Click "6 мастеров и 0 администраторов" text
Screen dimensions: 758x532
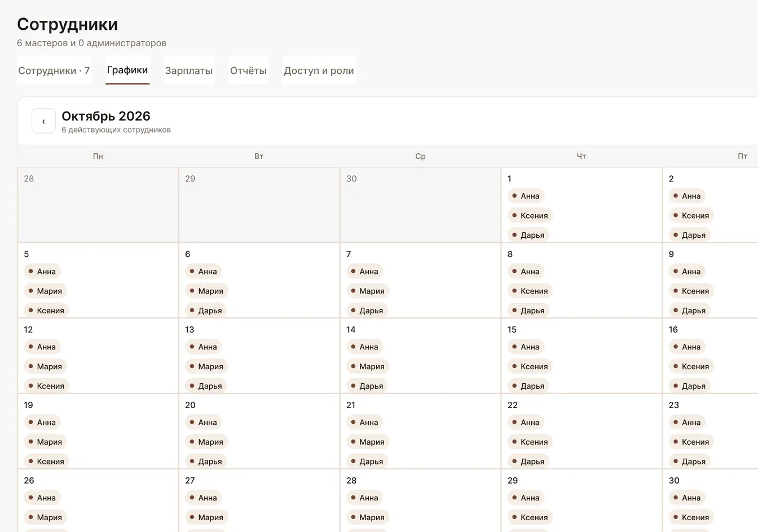[91, 43]
